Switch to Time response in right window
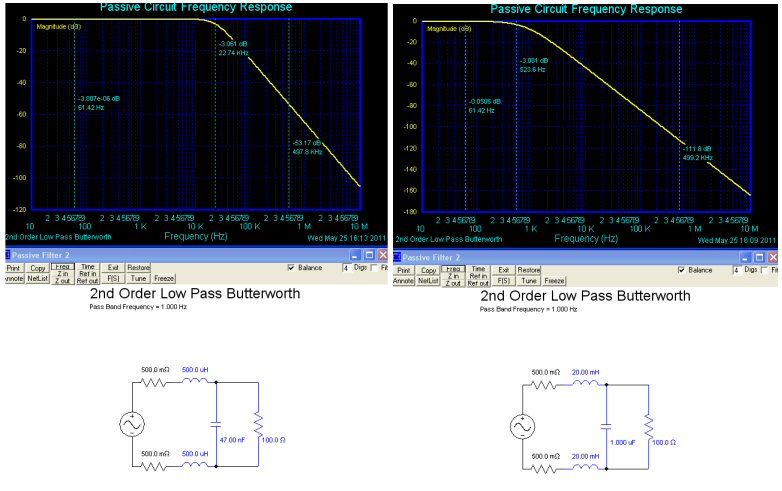Viewport: 782px width, 491px height. point(478,269)
